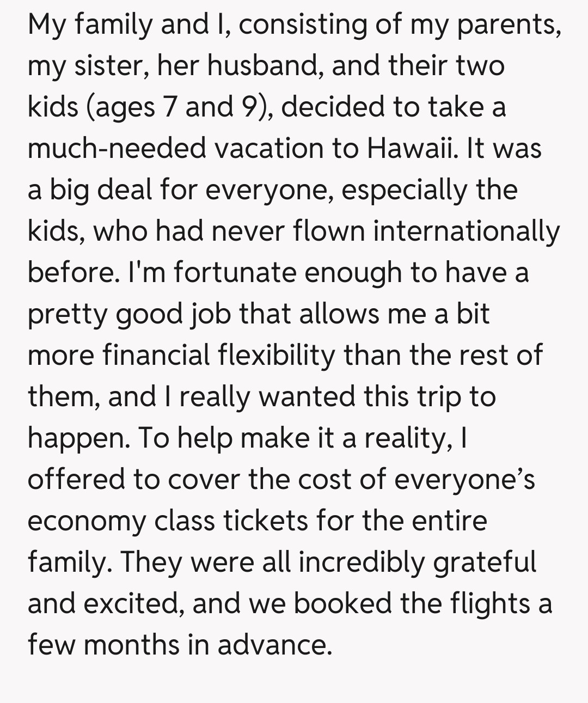The height and width of the screenshot is (703, 588).
Task: Click the text "(ages 7 and 9)"
Action: click(177, 107)
